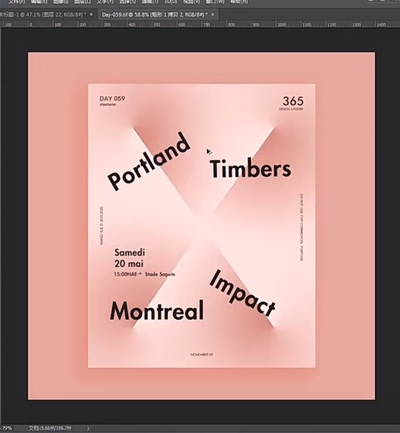
Task: Click the zoom percentage field in status bar
Action: coord(7,428)
